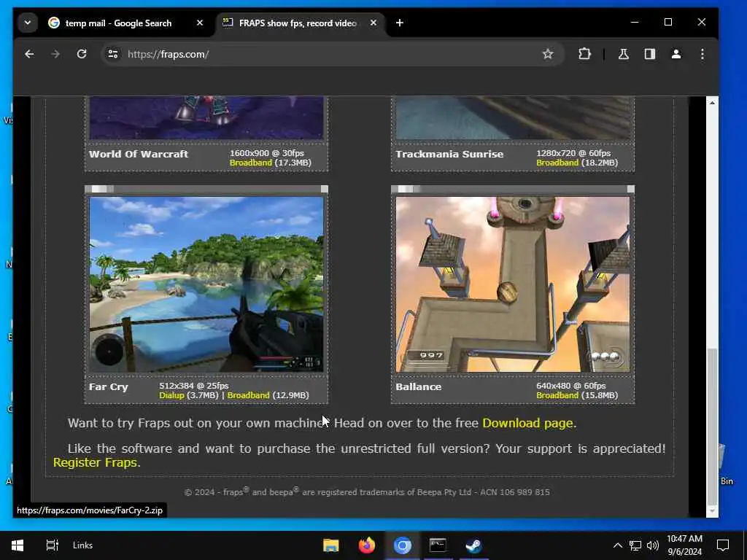View site information icon in address bar
This screenshot has width=747, height=560.
click(x=113, y=54)
